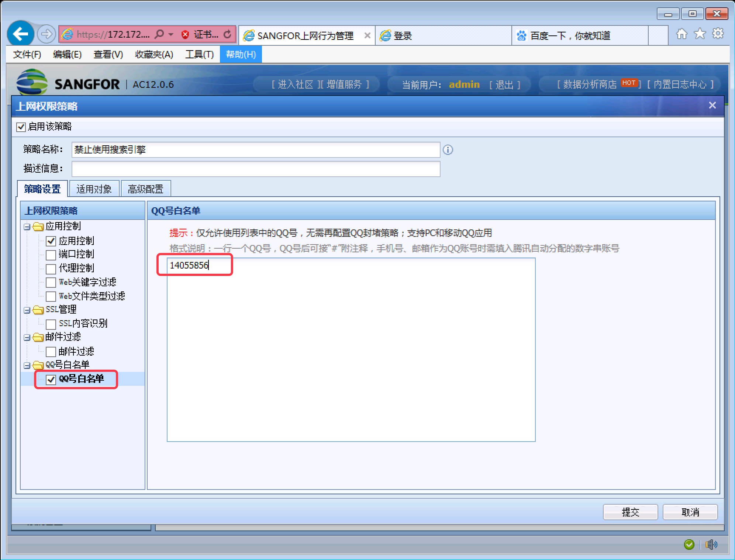Click the speaker icon in status bar
Viewport: 735px width, 560px height.
pos(711,544)
